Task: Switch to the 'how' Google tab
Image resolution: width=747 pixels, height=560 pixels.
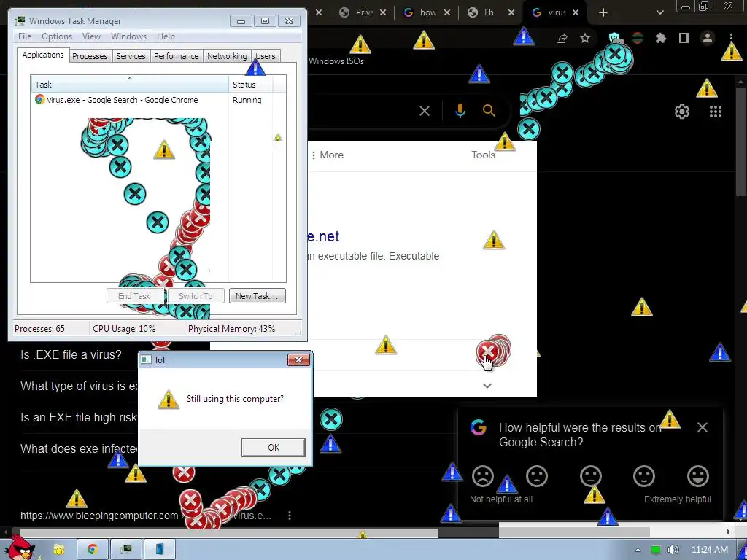Action: (427, 12)
